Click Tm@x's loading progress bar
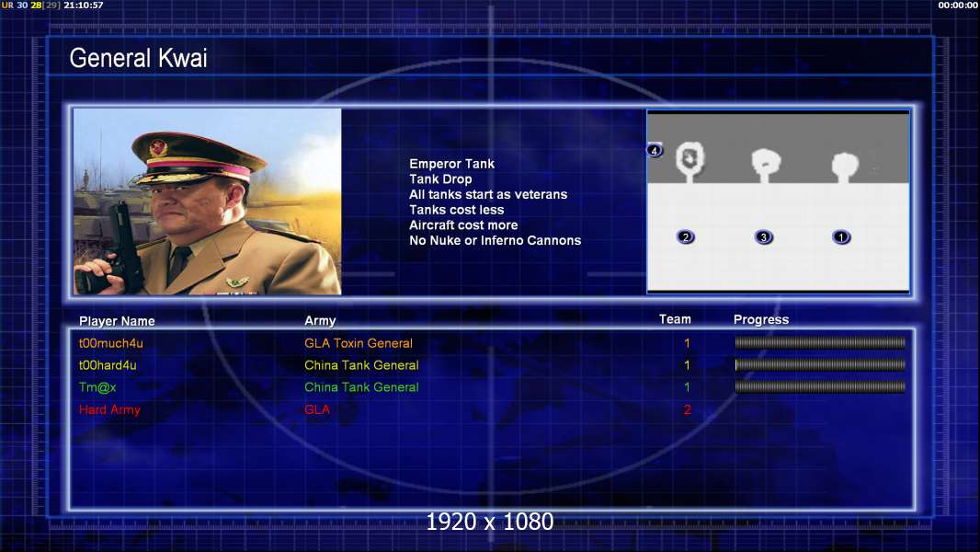 pyautogui.click(x=820, y=387)
